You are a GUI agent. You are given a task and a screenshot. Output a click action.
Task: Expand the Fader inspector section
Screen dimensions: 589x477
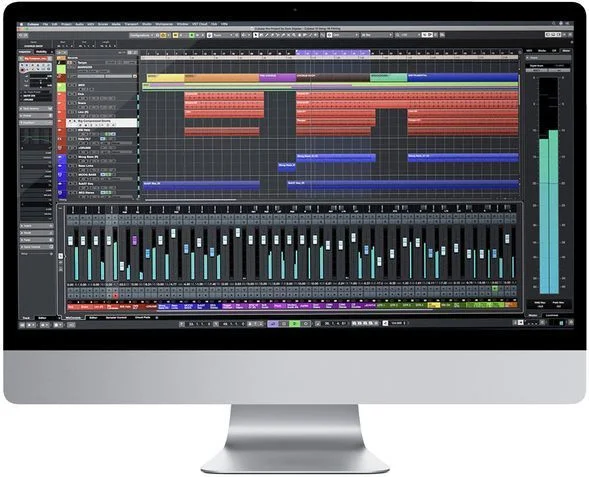coord(36,240)
